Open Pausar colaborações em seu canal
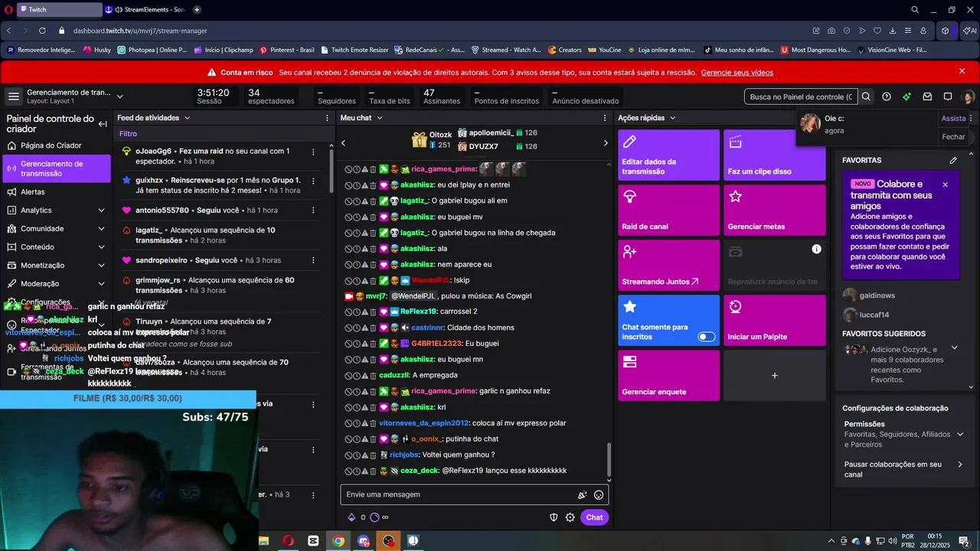The width and height of the screenshot is (980, 551). coord(903,469)
